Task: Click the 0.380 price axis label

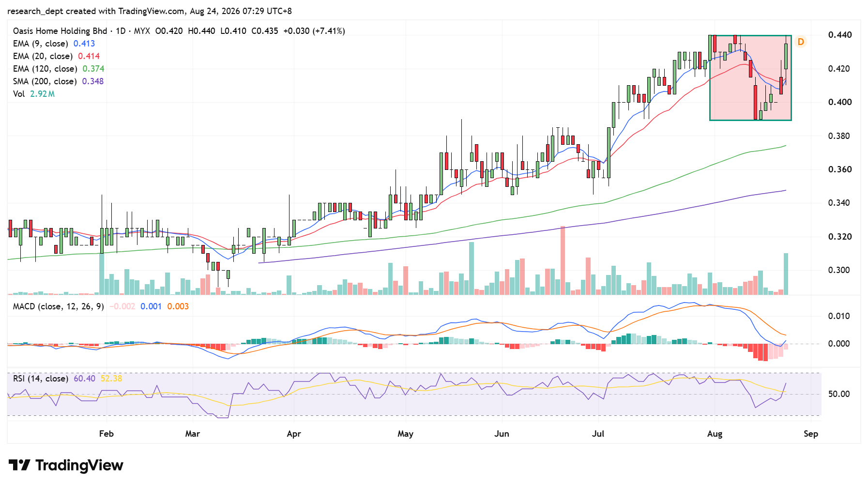Action: pos(840,136)
